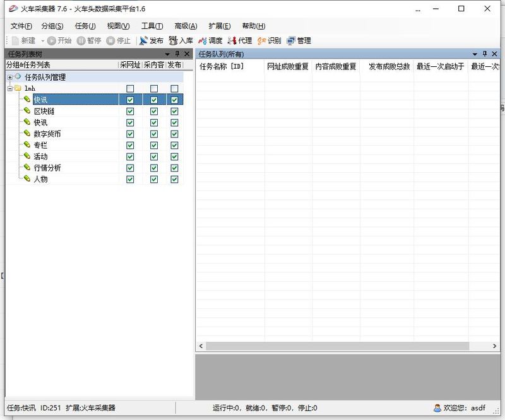Uncheck 发布 for the 人物 task
The image size is (505, 420).
tap(174, 179)
